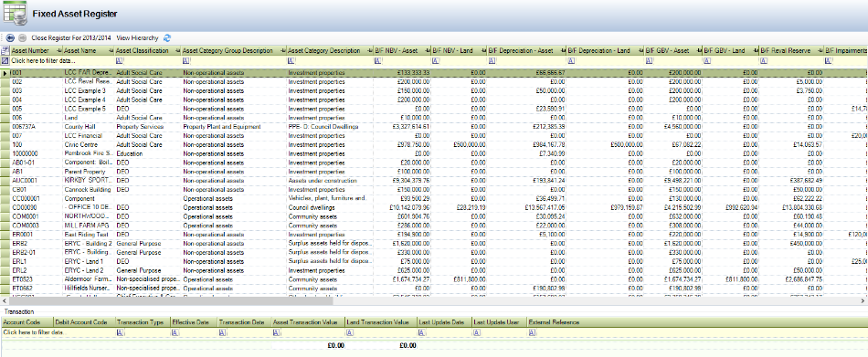The height and width of the screenshot is (357, 868).
Task: Select the ERYC - Land 2 row
Action: coord(434,270)
